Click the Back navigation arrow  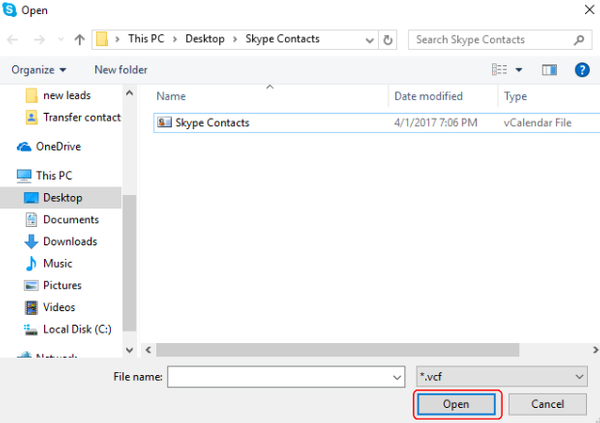[x=12, y=39]
